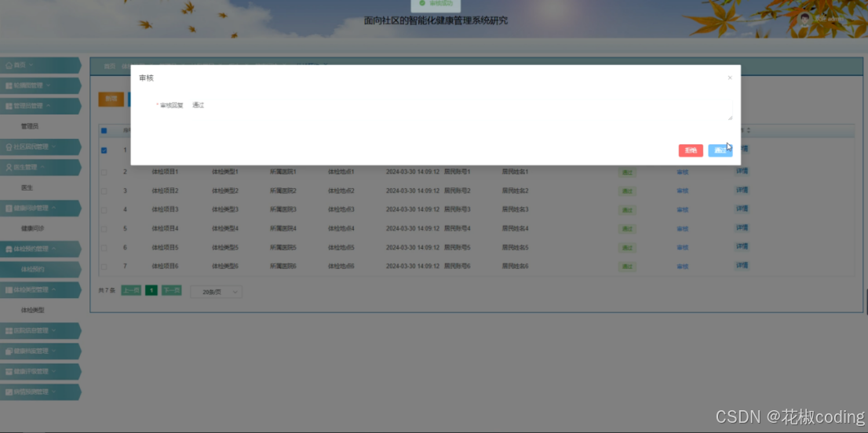This screenshot has width=868, height=433.
Task: Check the checkbox for 体检项目5 row
Action: click(x=104, y=248)
